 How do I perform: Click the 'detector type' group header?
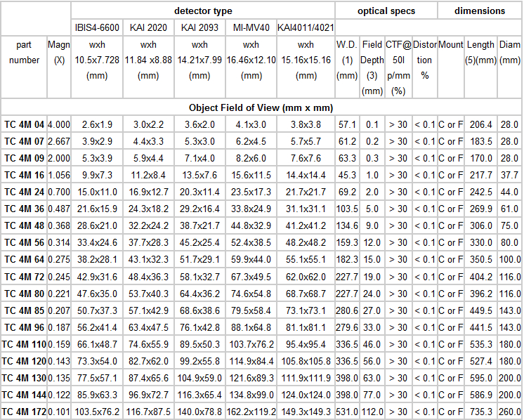pos(203,11)
